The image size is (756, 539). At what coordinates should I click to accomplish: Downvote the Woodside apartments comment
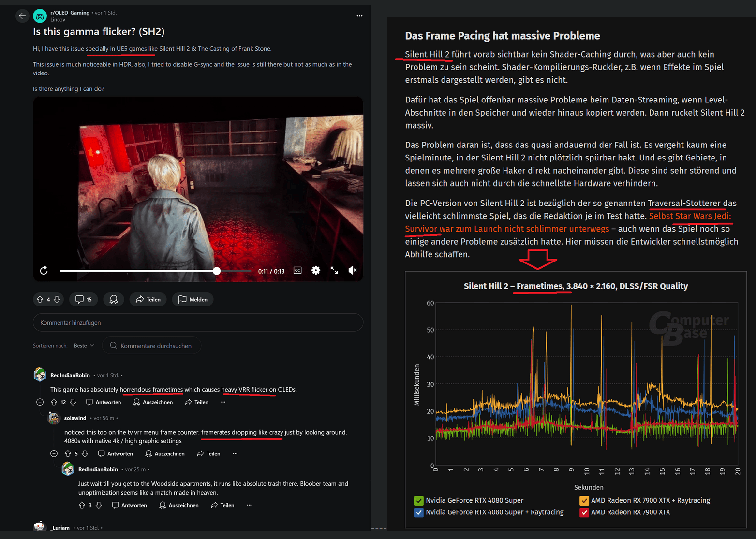tap(99, 505)
